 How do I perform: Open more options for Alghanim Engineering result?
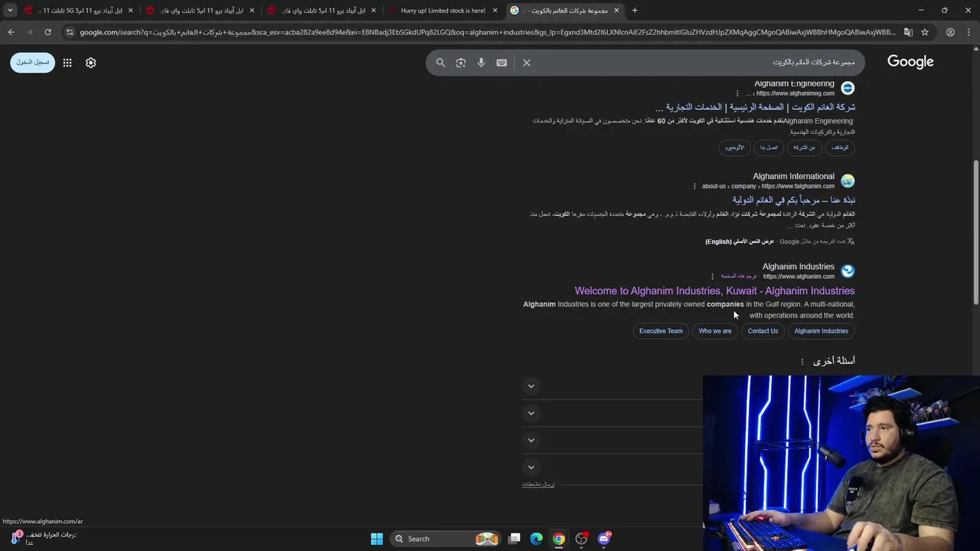pyautogui.click(x=737, y=93)
